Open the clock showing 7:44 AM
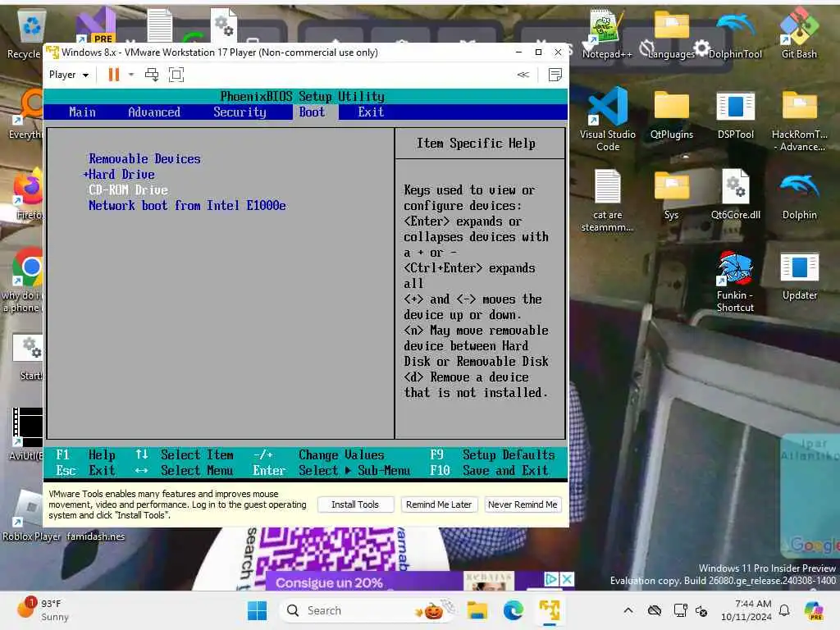Screen dimensions: 840x630 tap(746, 610)
